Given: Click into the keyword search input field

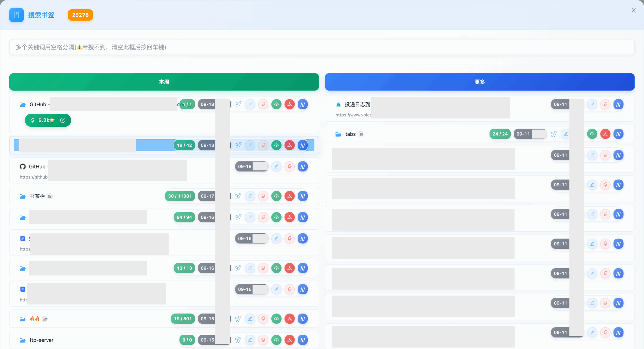Looking at the screenshot, I should [321, 47].
